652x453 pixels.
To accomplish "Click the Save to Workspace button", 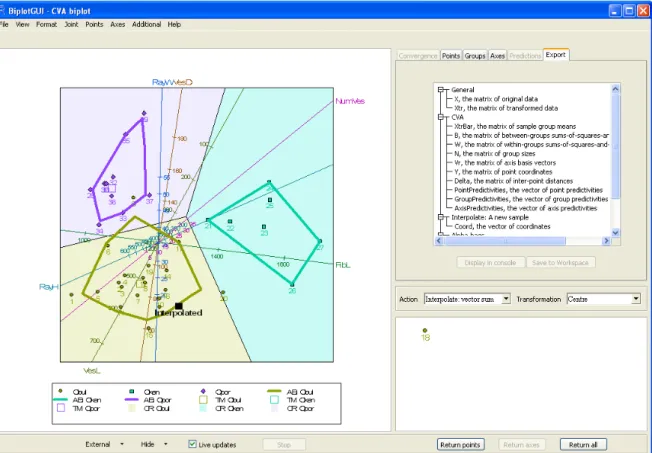I will click(x=560, y=262).
